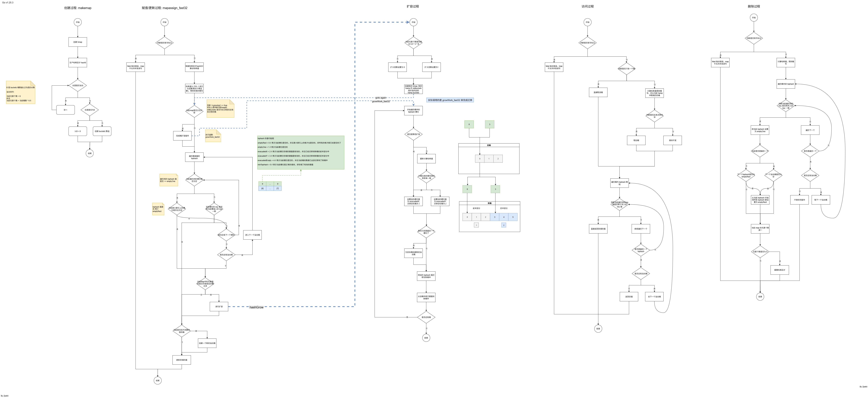Click the '遍历桶内的 tophash' box in 删除过程
The height and width of the screenshot is (398, 868).
pos(785,84)
